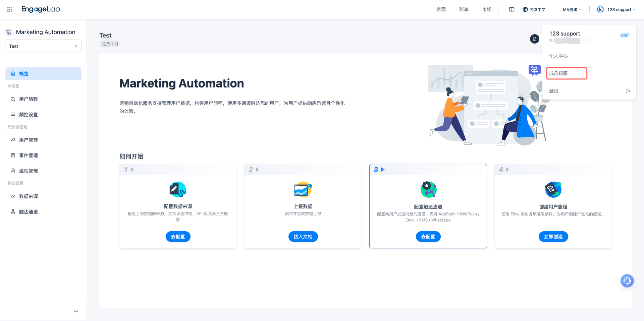
Task: Click the dark document icon near the title
Action: coord(535,39)
